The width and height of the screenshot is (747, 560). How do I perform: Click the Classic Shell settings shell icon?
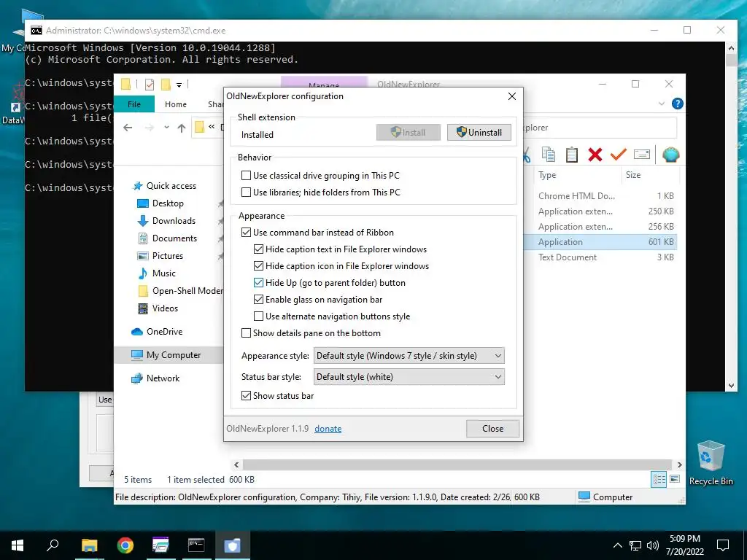click(x=671, y=155)
